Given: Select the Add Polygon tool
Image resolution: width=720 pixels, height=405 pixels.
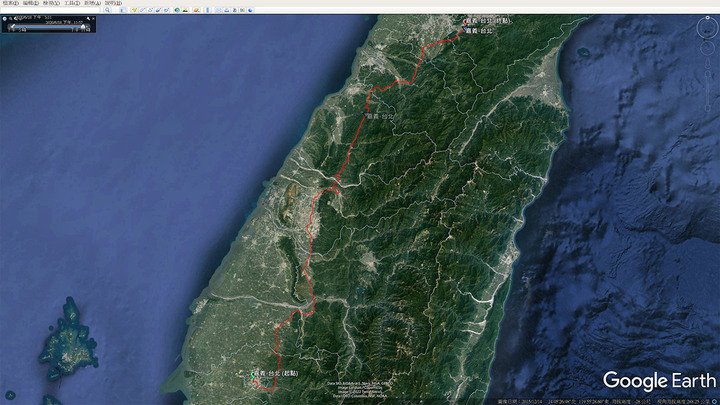Looking at the screenshot, I should [x=142, y=10].
